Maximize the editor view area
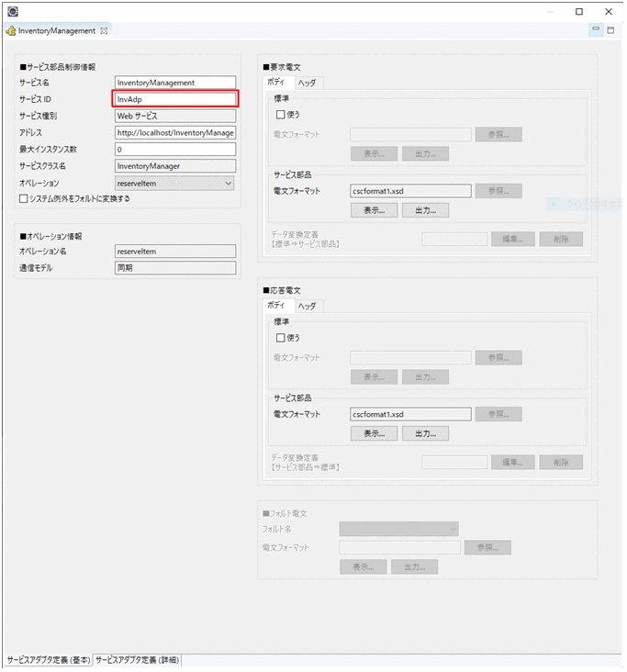The width and height of the screenshot is (627, 672). (x=610, y=30)
